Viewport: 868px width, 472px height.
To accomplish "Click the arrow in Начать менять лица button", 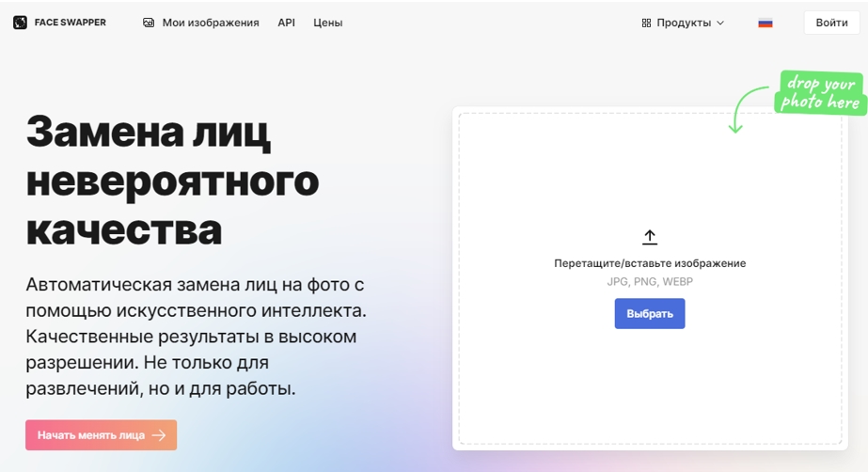I will 159,435.
